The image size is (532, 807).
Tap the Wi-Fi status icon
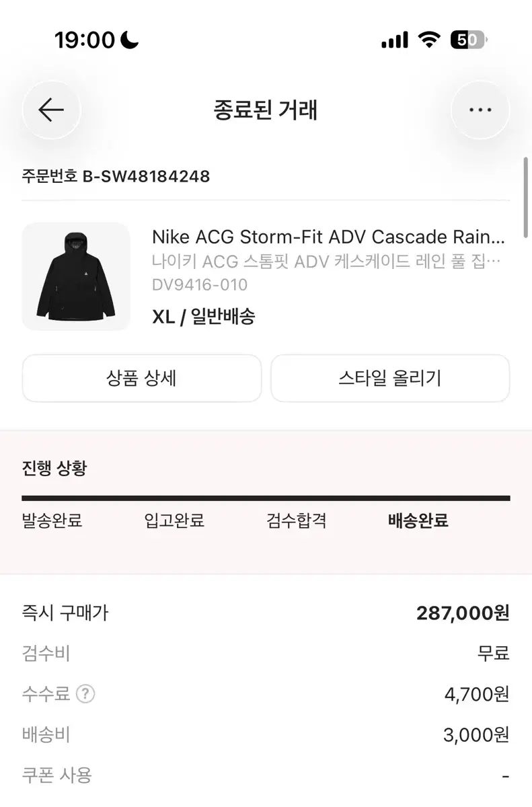pos(428,40)
